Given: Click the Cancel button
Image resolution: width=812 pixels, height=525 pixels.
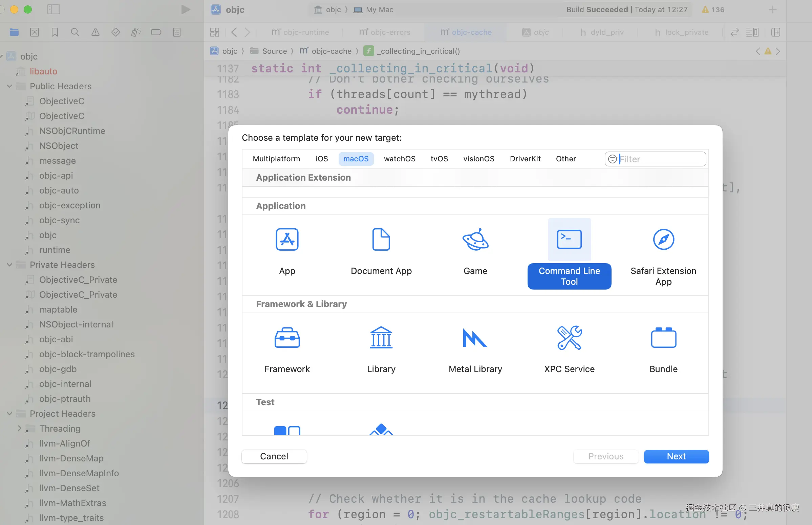Looking at the screenshot, I should (274, 456).
